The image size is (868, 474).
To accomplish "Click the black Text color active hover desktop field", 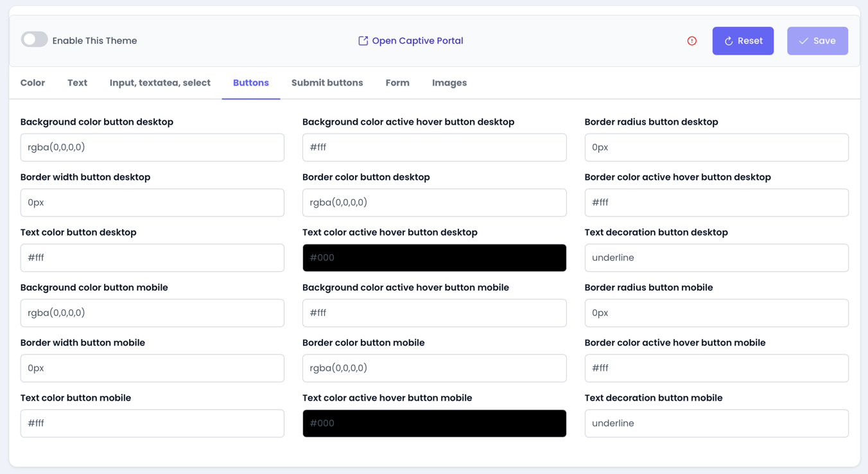I will pyautogui.click(x=434, y=258).
